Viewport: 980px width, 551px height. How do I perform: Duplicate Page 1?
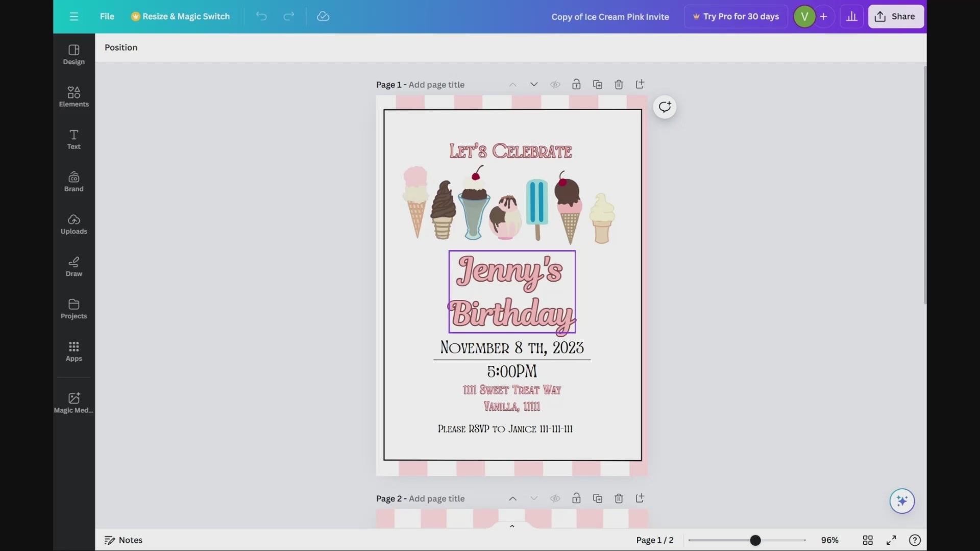click(598, 84)
